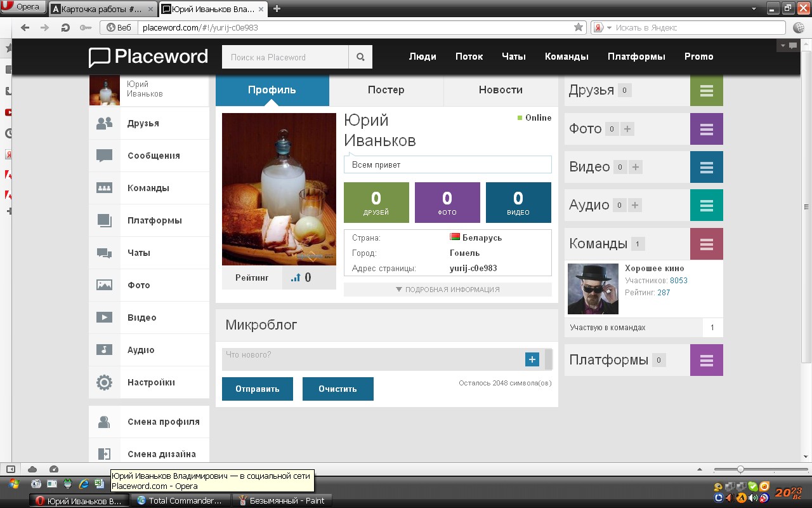Go back with the browser back arrow
This screenshot has width=812, height=508.
(x=25, y=27)
